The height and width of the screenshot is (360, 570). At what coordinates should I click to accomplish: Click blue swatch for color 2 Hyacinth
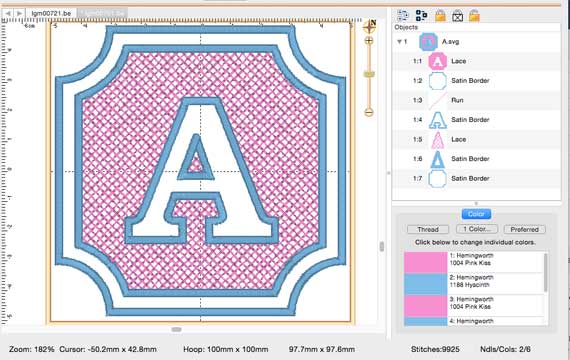425,284
